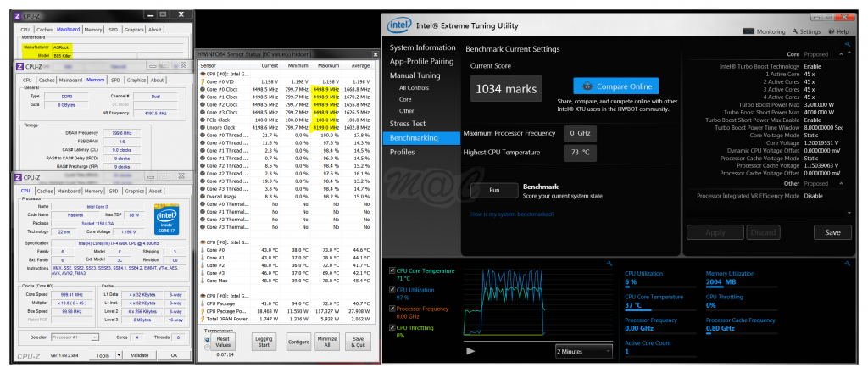
Task: Open 'How is my system benchmarked?' link
Action: (x=513, y=214)
